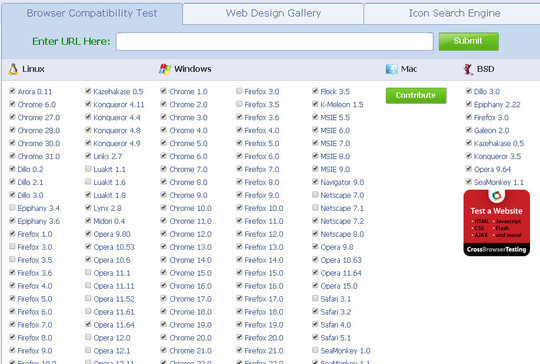Enable the Opera 12.1 checkbox

tap(88, 350)
